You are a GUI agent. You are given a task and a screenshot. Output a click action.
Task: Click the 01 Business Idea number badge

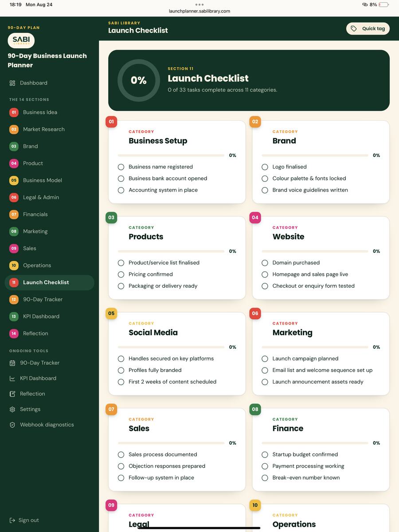(14, 112)
